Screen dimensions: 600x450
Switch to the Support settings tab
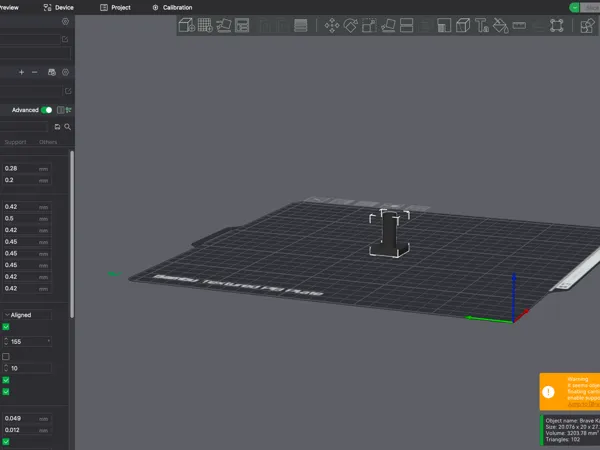[15, 142]
